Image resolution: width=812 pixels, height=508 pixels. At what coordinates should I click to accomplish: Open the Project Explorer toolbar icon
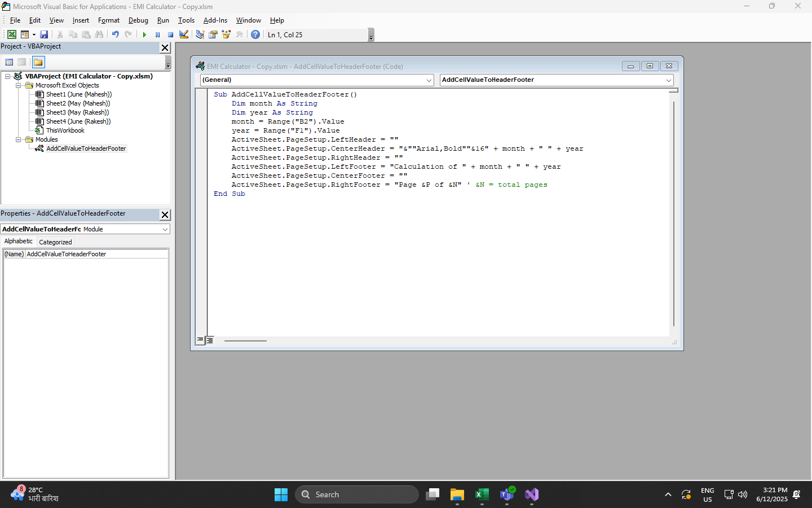[x=200, y=34]
